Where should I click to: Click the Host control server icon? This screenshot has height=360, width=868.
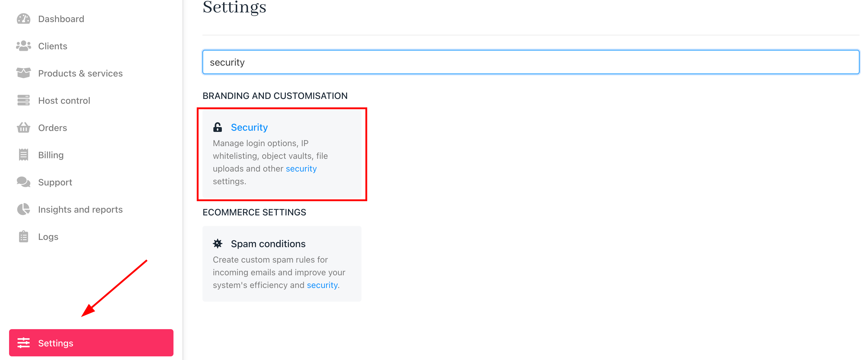coord(24,100)
